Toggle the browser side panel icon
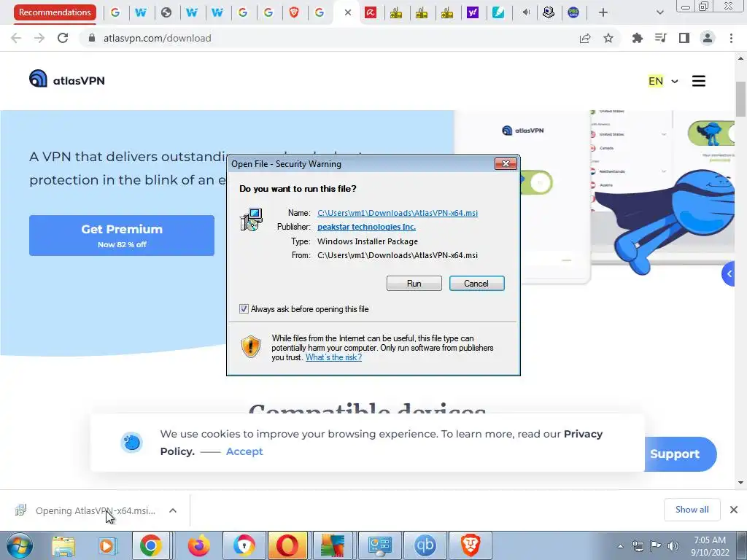Screen dimensions: 747x560 (684, 38)
